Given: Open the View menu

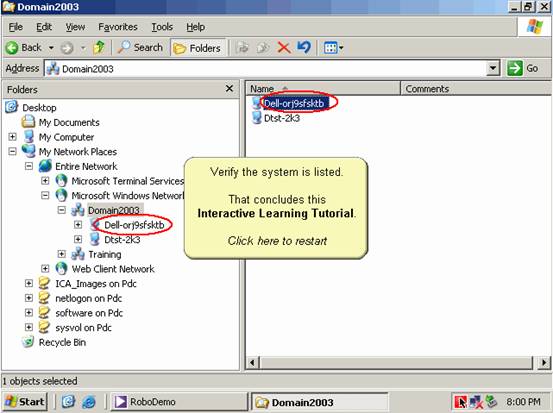Looking at the screenshot, I should (75, 27).
